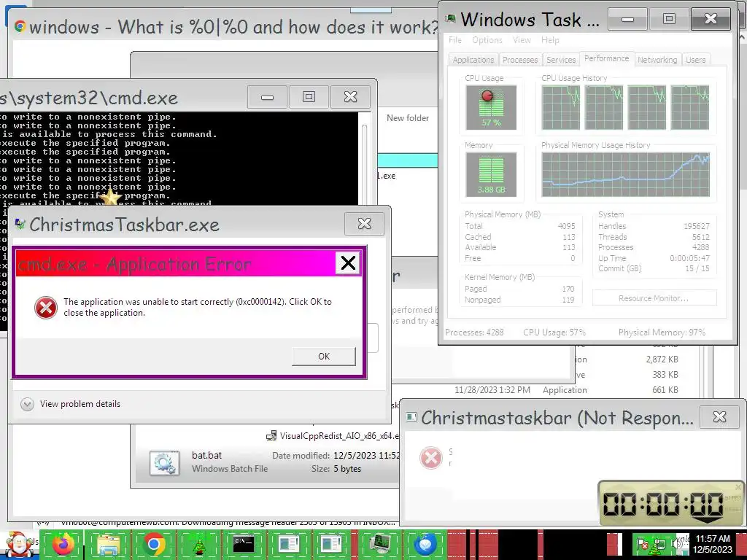Click the Up Time value 0:00:05:47
This screenshot has width=747, height=560.
(689, 258)
